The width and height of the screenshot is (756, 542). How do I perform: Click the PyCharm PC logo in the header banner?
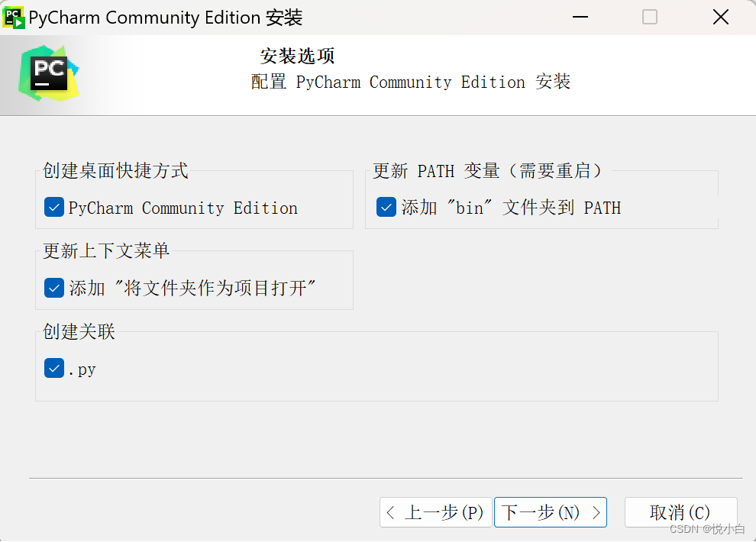click(47, 73)
